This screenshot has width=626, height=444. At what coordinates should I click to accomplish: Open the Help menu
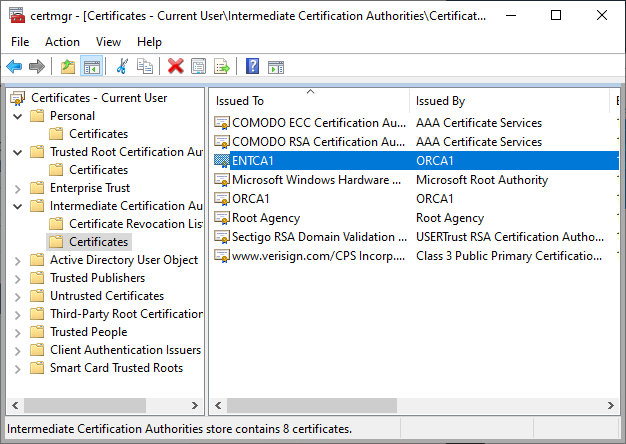coord(149,42)
